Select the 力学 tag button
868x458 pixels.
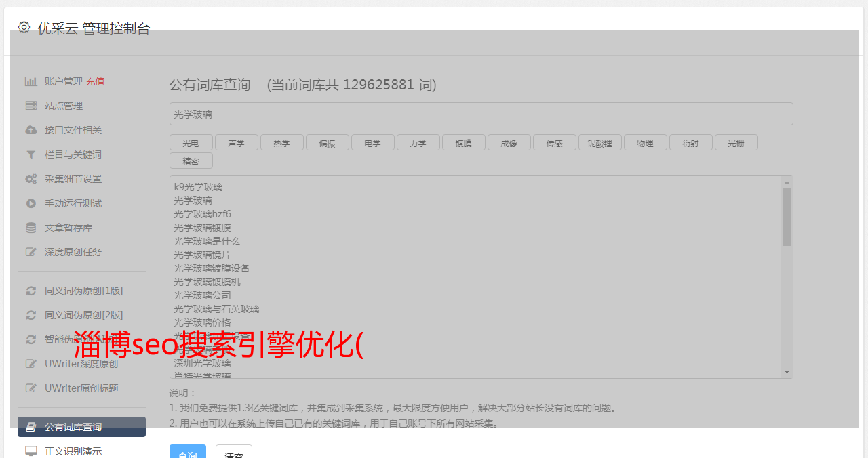418,142
